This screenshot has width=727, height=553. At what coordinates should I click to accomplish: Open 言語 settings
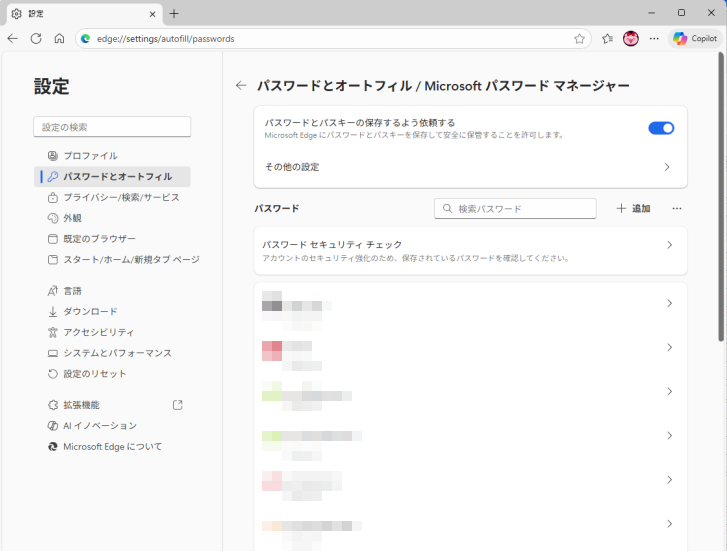click(x=112, y=291)
